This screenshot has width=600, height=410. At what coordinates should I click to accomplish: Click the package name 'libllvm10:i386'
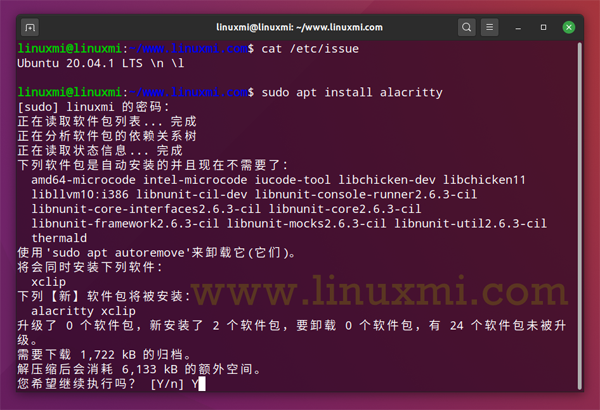[80, 194]
